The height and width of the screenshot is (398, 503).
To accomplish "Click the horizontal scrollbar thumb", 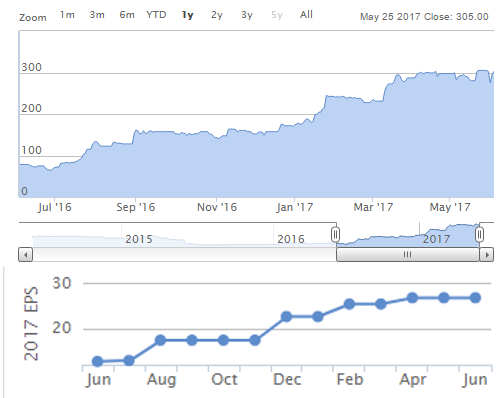I will [x=408, y=255].
